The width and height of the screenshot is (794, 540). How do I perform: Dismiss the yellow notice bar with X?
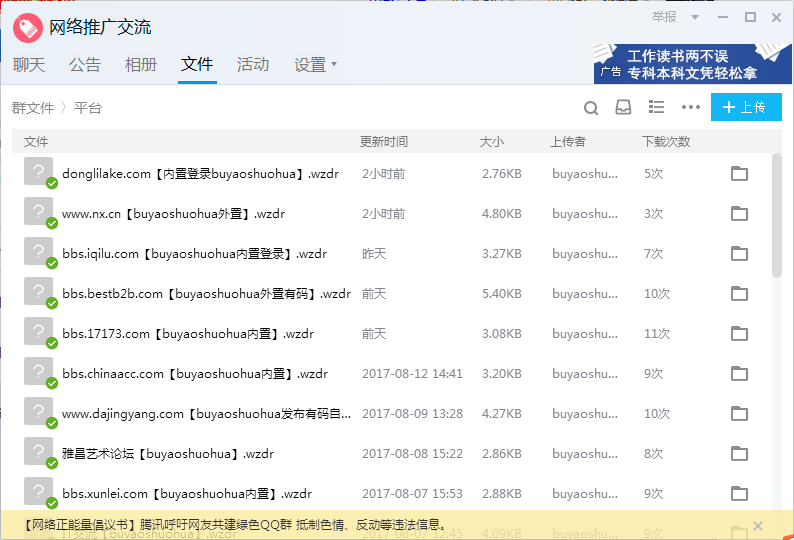click(758, 526)
